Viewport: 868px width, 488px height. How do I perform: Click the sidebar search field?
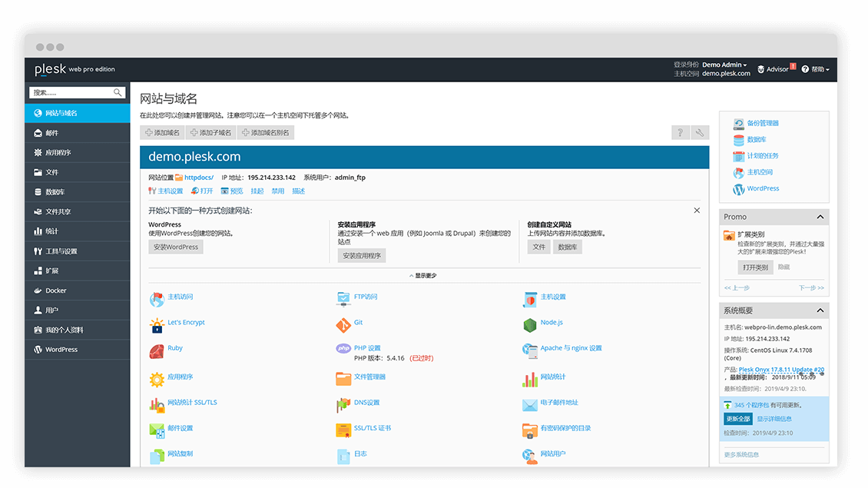pyautogui.click(x=77, y=92)
